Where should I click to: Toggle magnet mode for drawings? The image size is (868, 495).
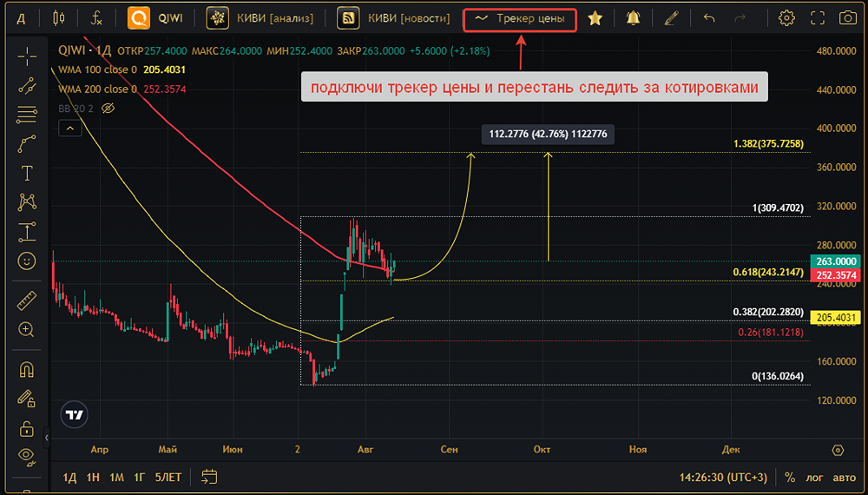click(x=27, y=369)
